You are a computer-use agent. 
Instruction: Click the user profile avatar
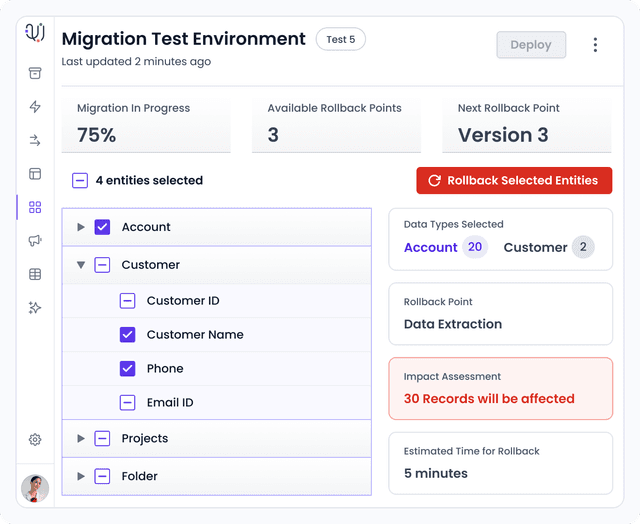pyautogui.click(x=35, y=488)
